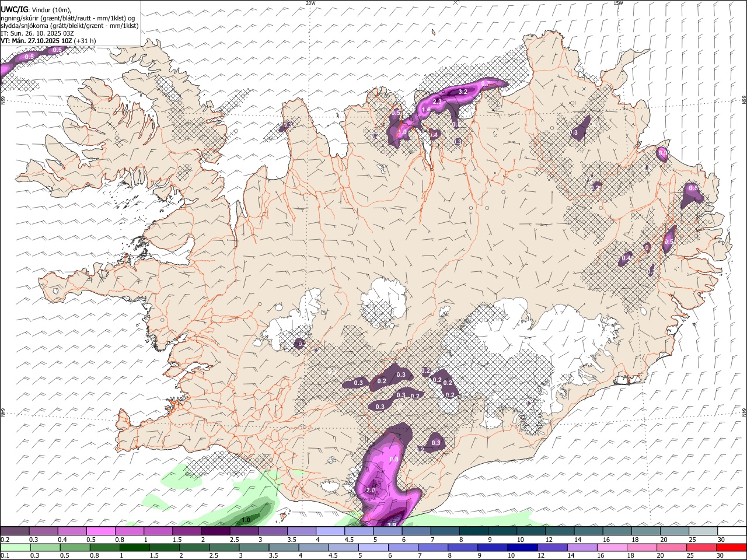The image size is (747, 560).
Task: Click the 0.6 snowfall value in the east
Action: [x=694, y=188]
